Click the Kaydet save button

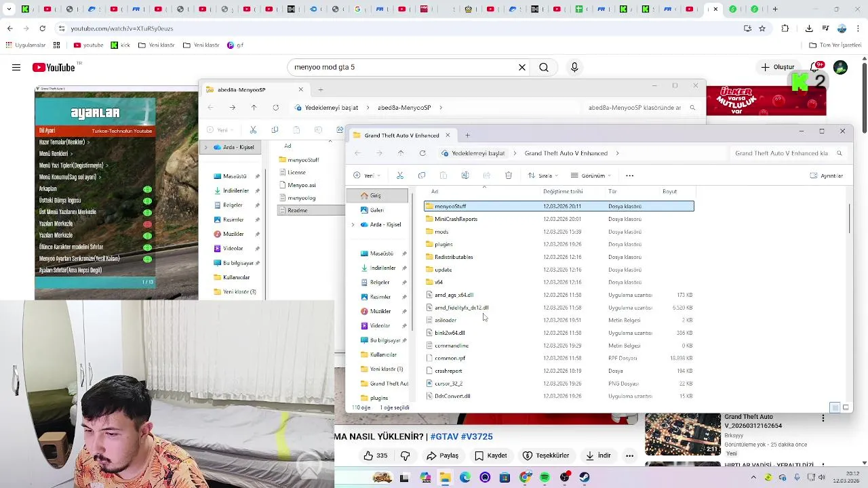coord(491,455)
